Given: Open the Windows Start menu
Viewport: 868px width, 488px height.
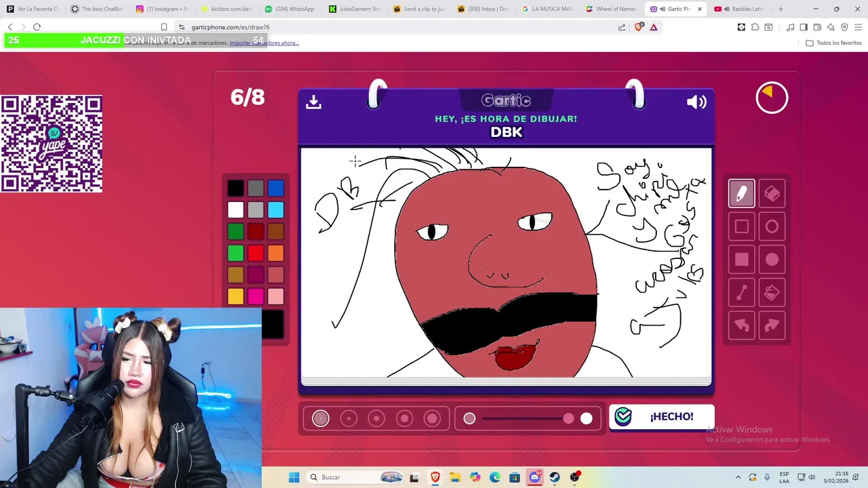Looking at the screenshot, I should coord(294,477).
